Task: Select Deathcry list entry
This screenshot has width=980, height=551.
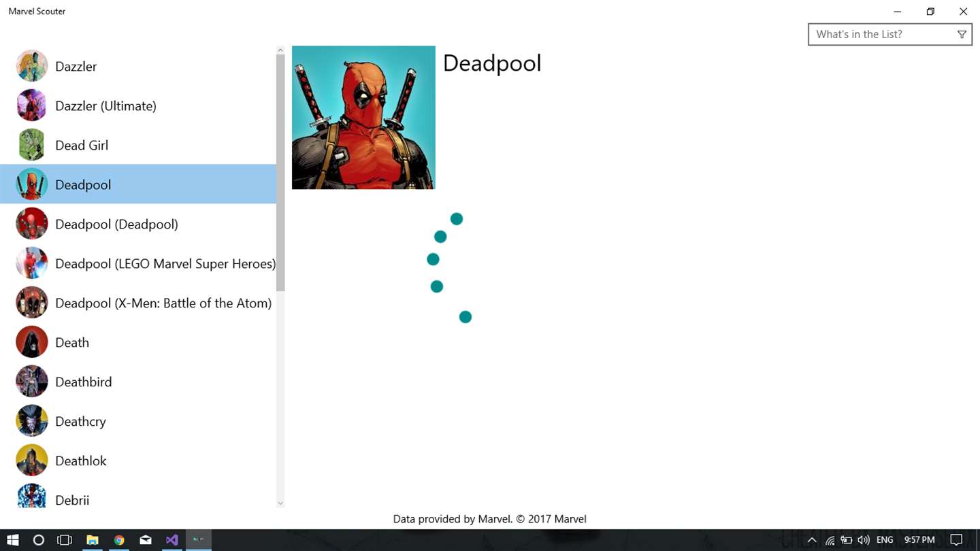Action: click(x=138, y=421)
